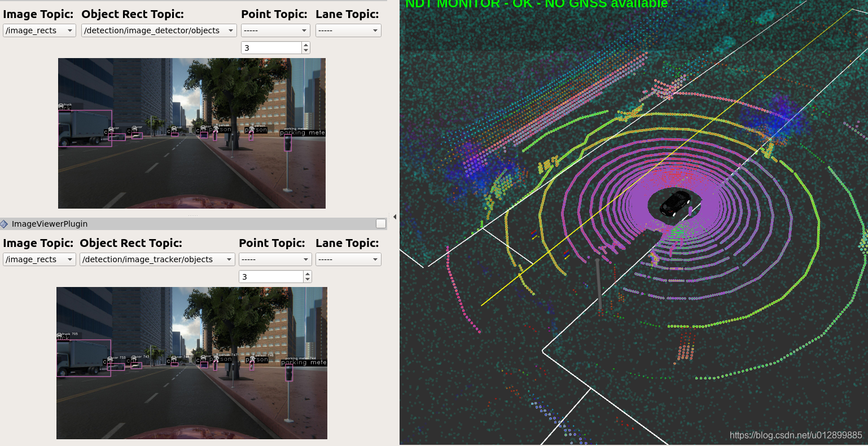Viewport: 868px width, 446px height.
Task: Select the black car model in 3D view
Action: pos(674,203)
